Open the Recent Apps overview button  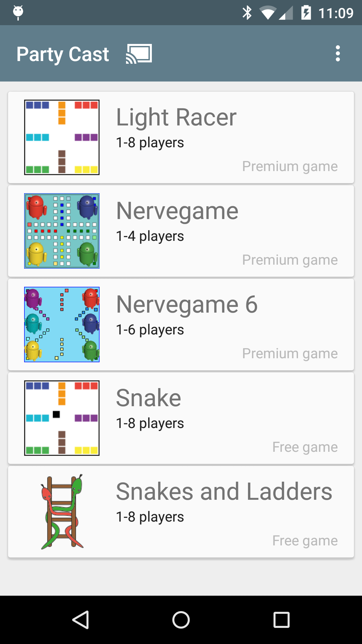[x=281, y=620]
